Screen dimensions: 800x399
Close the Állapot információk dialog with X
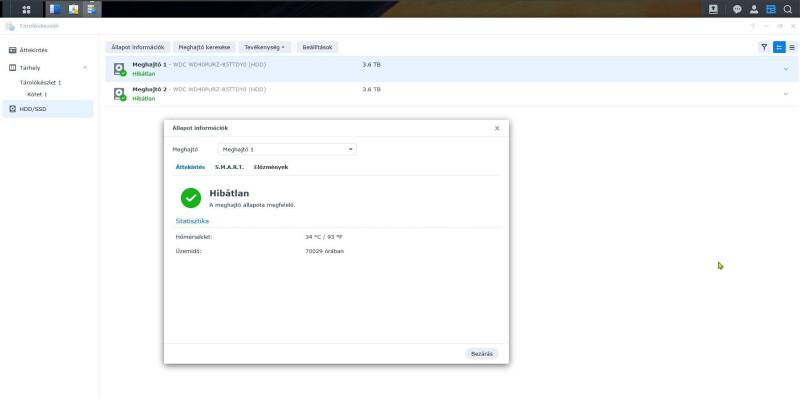point(497,128)
